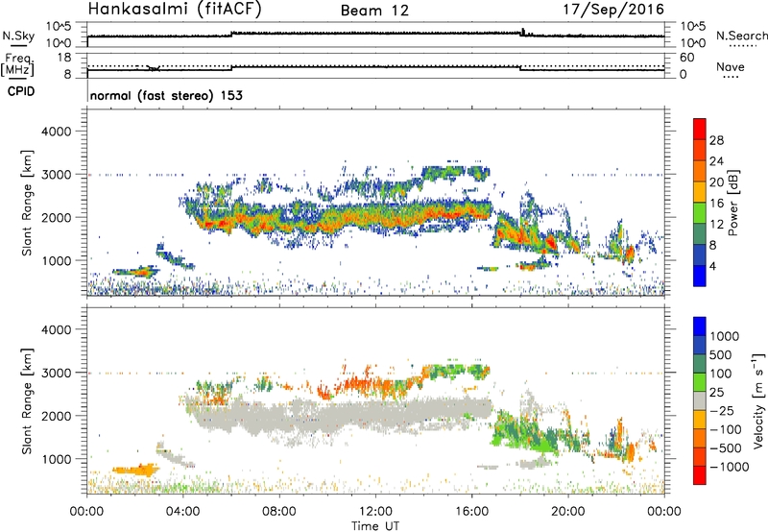Click 'normal (fast stereo) 153' text
The height and width of the screenshot is (532, 768).
(166, 95)
